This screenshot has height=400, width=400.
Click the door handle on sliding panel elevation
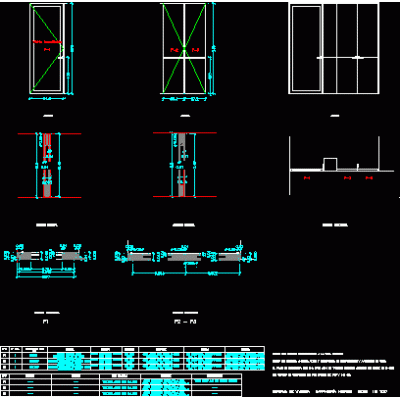(358, 58)
